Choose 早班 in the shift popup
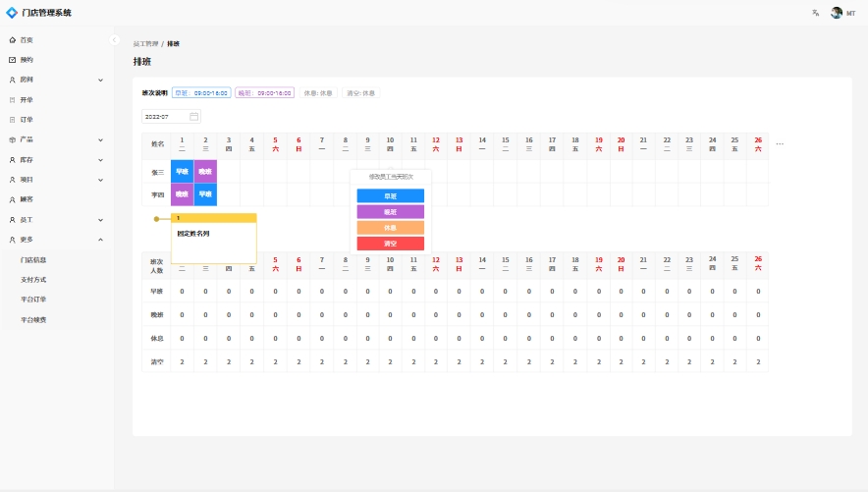868x492 pixels. 390,195
